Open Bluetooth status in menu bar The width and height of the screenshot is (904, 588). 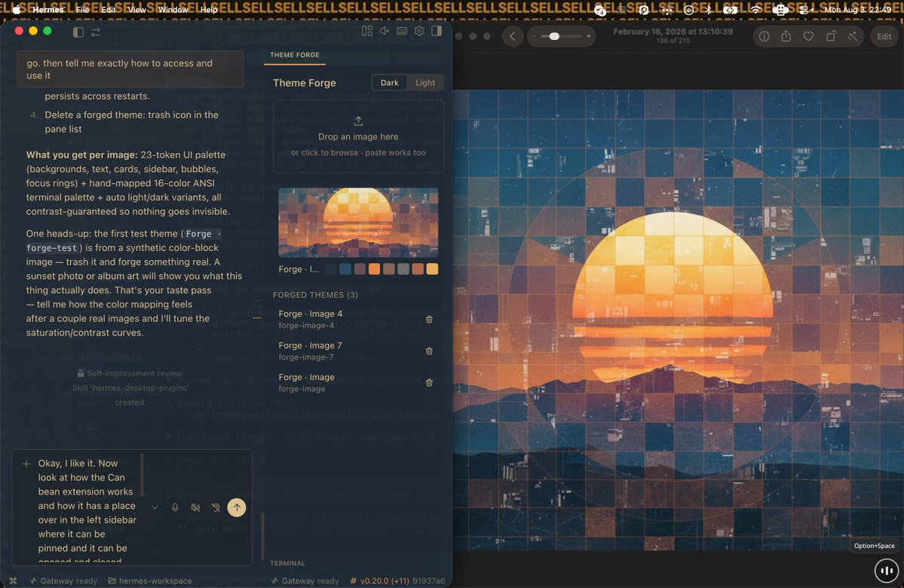(709, 10)
